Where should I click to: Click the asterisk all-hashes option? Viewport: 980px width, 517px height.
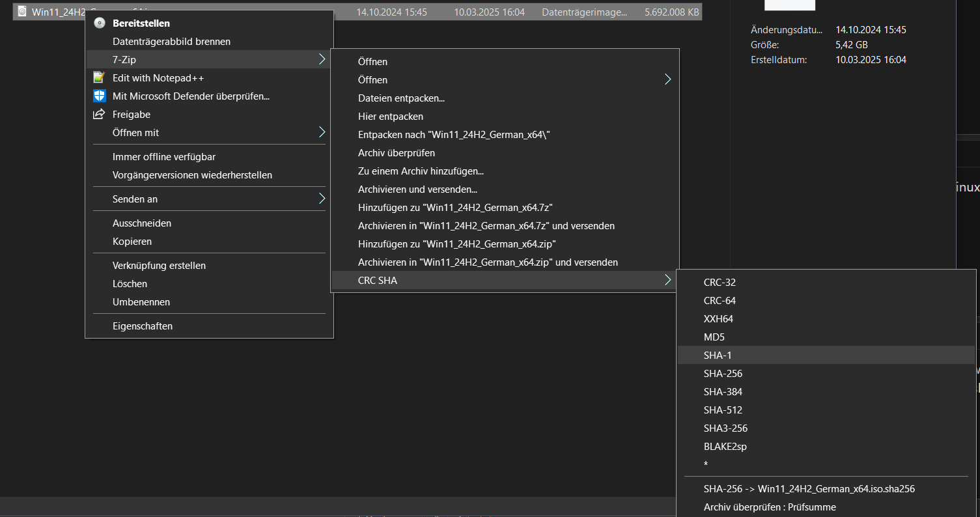tap(826, 465)
